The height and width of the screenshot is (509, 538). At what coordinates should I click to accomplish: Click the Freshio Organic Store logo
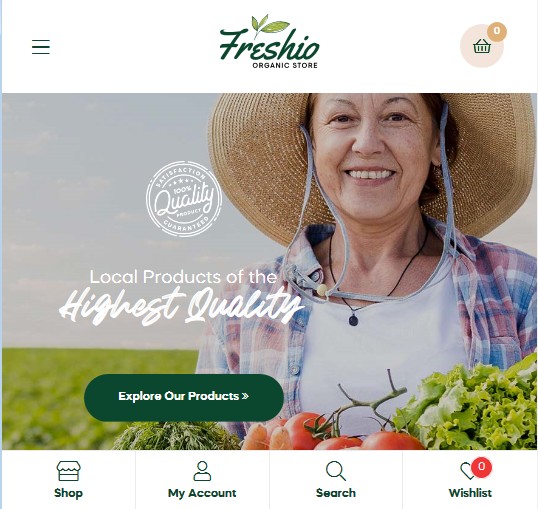269,42
